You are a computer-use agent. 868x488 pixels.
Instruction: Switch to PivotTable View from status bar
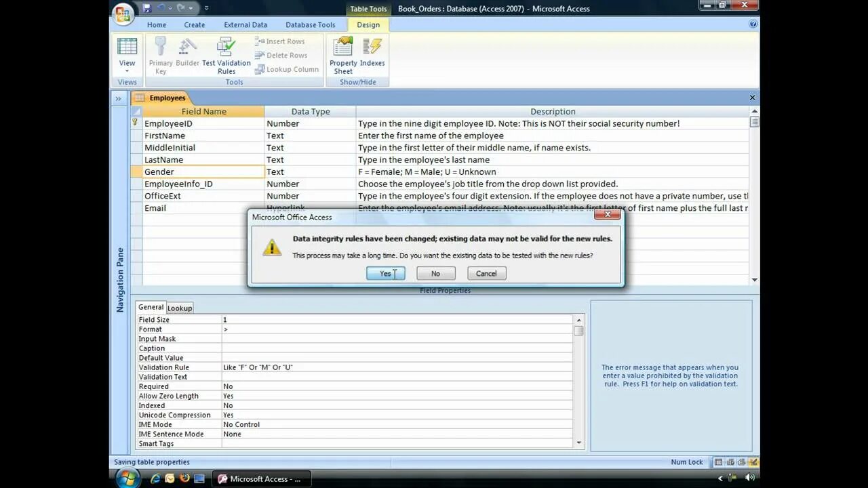point(730,462)
